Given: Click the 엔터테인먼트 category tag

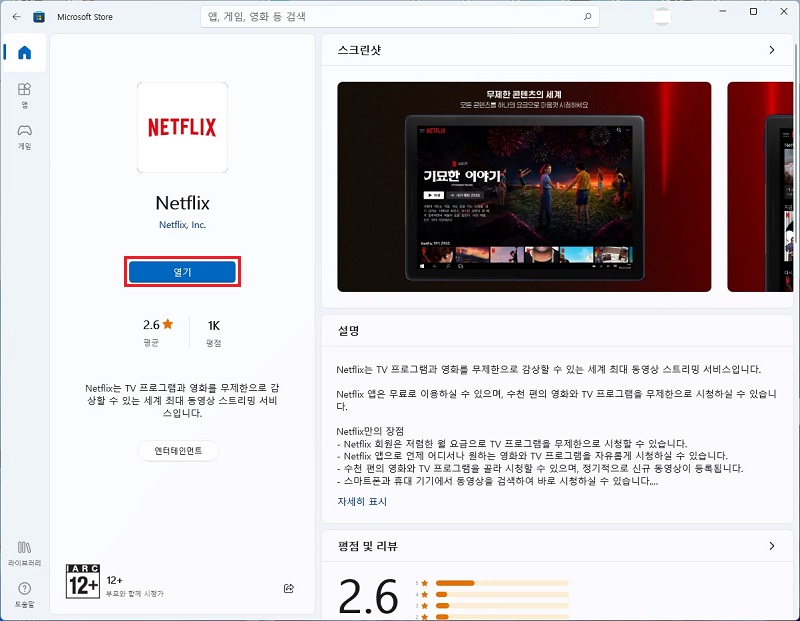Looking at the screenshot, I should (x=178, y=451).
